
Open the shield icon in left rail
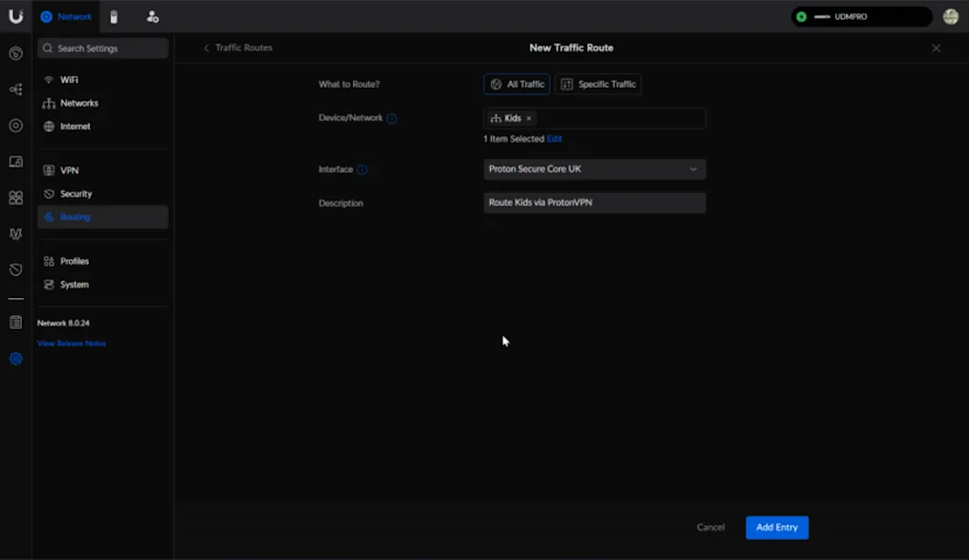tap(16, 270)
